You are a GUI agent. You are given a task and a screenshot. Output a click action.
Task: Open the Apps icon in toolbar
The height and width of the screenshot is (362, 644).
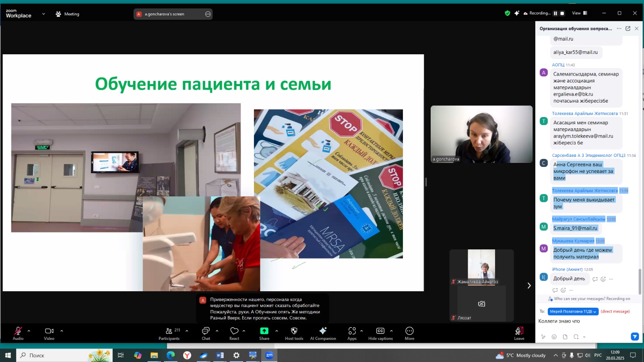pos(352,331)
